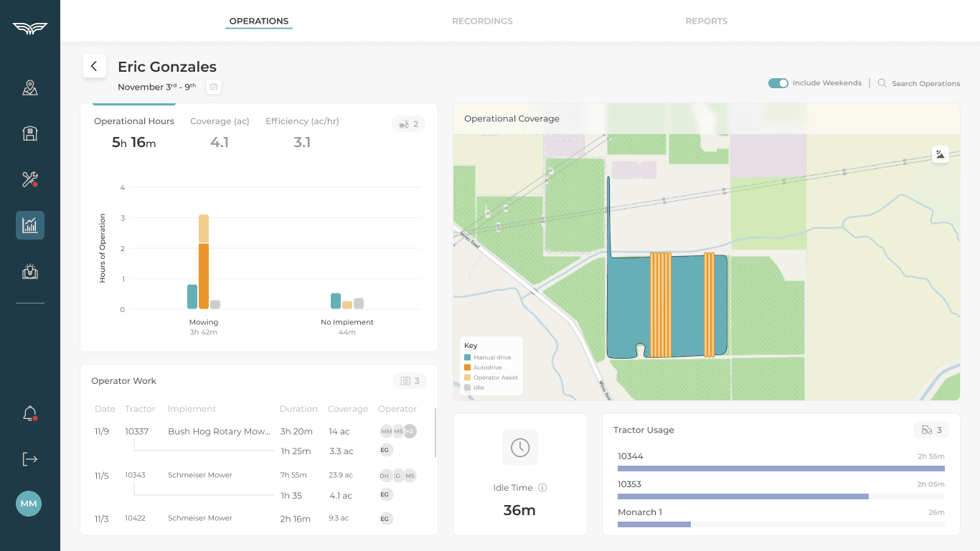This screenshot has height=551, width=980.
Task: Open the MM user avatar
Action: point(29,504)
